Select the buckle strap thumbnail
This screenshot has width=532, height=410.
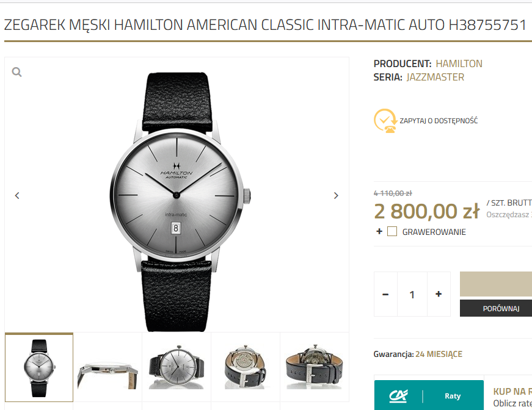point(315,367)
